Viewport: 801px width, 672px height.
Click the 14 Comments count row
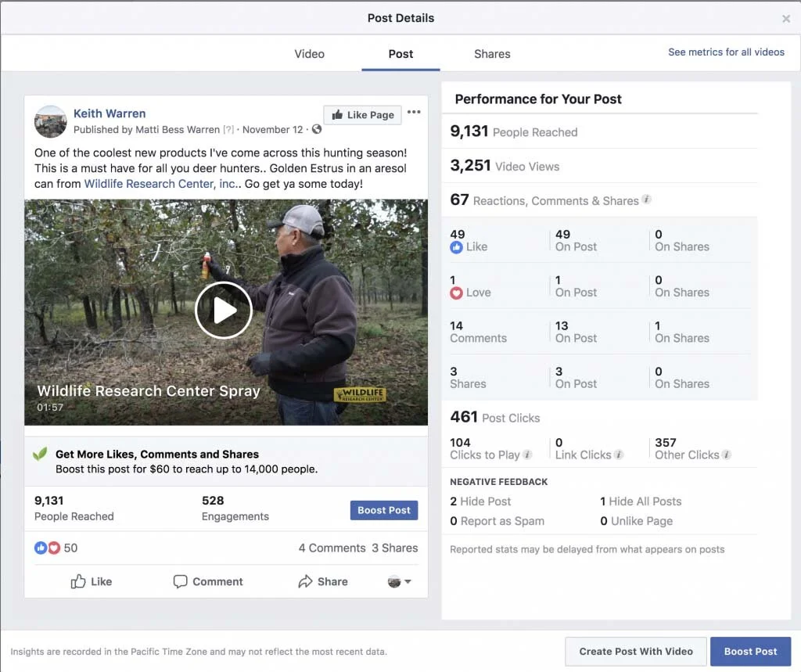tap(478, 332)
